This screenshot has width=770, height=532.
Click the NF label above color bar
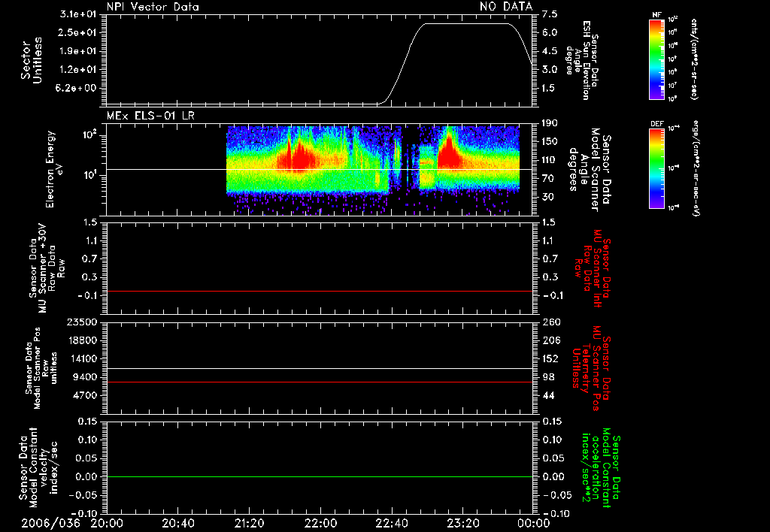657,15
